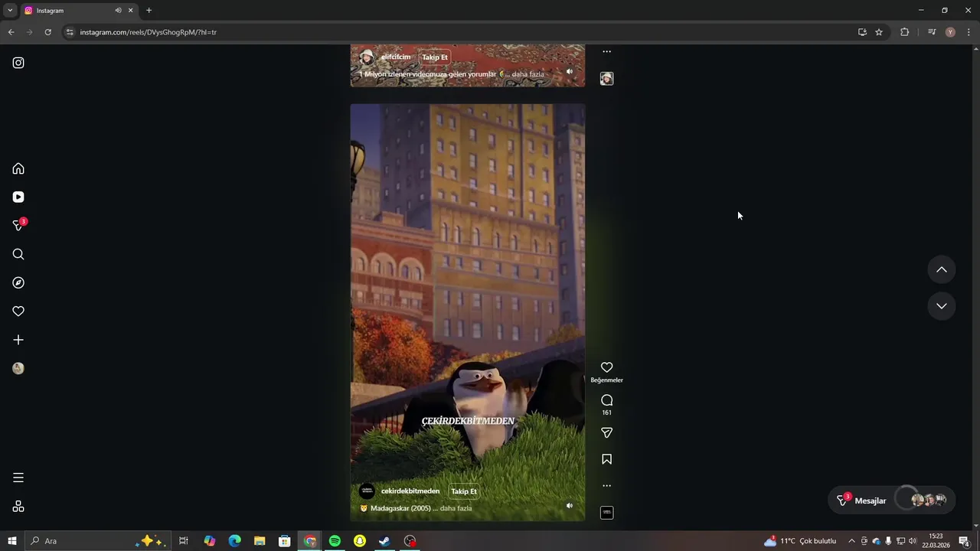
Task: Go to the next reel with the down chevron
Action: tap(942, 306)
